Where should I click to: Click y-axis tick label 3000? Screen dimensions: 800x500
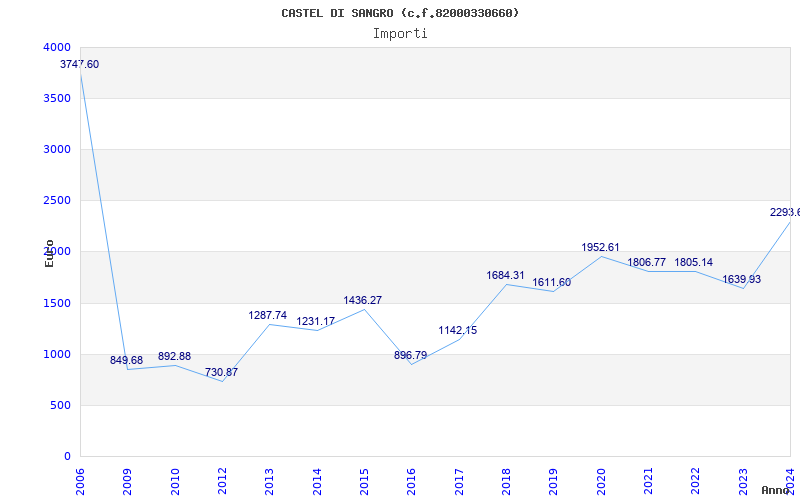[x=57, y=149]
